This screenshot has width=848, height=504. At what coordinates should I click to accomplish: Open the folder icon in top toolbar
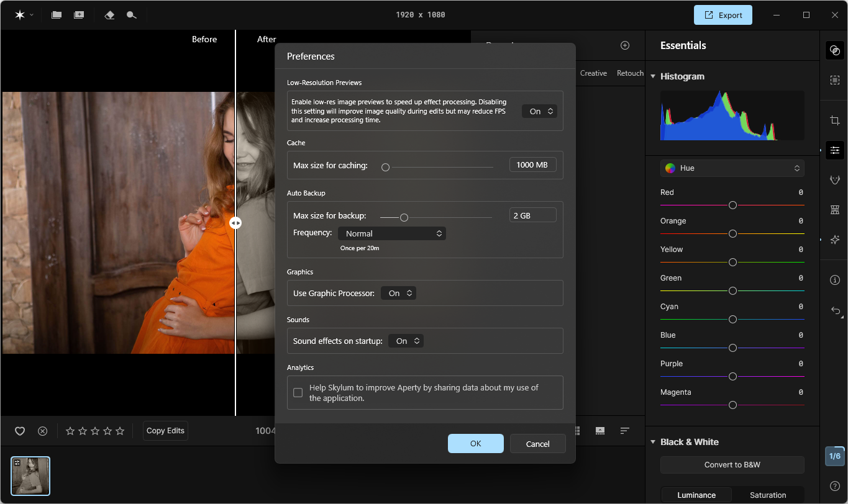tap(57, 15)
